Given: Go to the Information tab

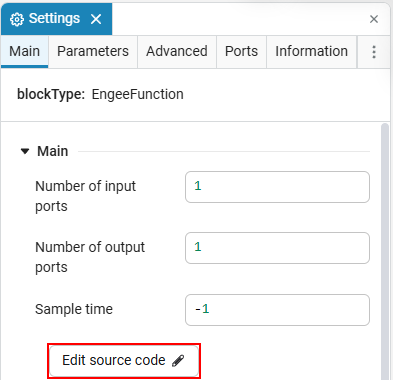Looking at the screenshot, I should coord(311,52).
